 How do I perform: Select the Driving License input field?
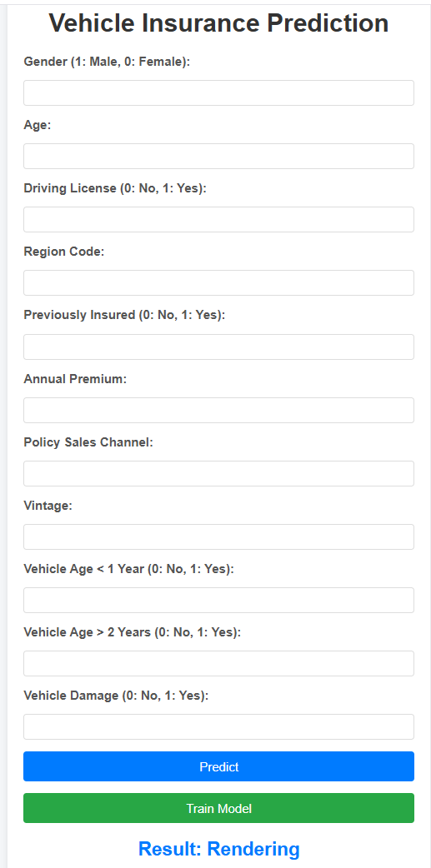pos(218,220)
